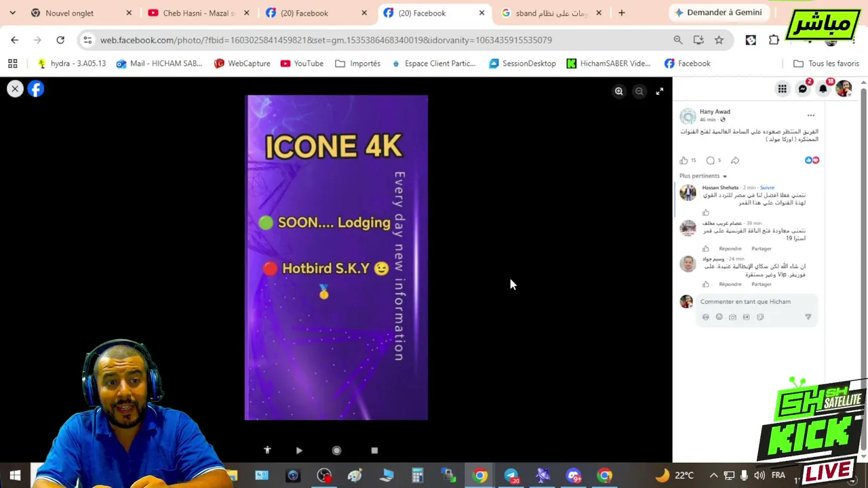Expand the 'Tous les favoris' folder

(x=826, y=64)
